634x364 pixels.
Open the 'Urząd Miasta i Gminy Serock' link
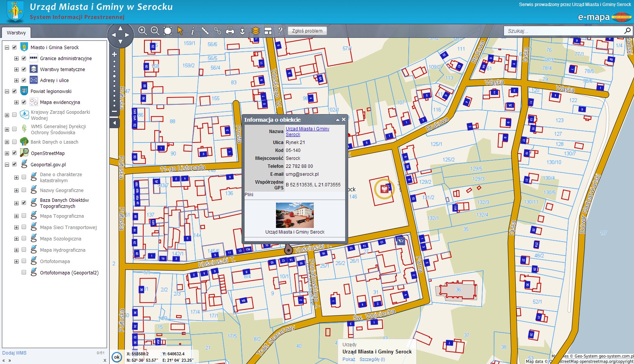[x=307, y=132]
